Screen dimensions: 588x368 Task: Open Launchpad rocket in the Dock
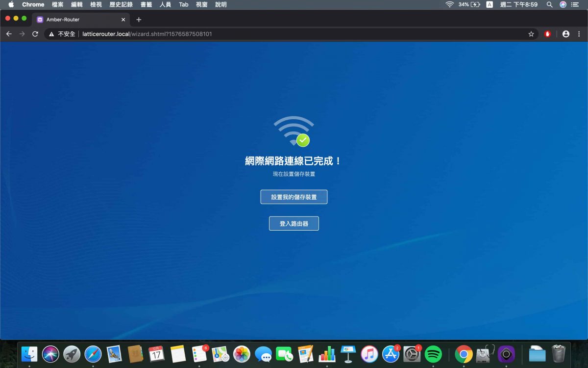[72, 354]
